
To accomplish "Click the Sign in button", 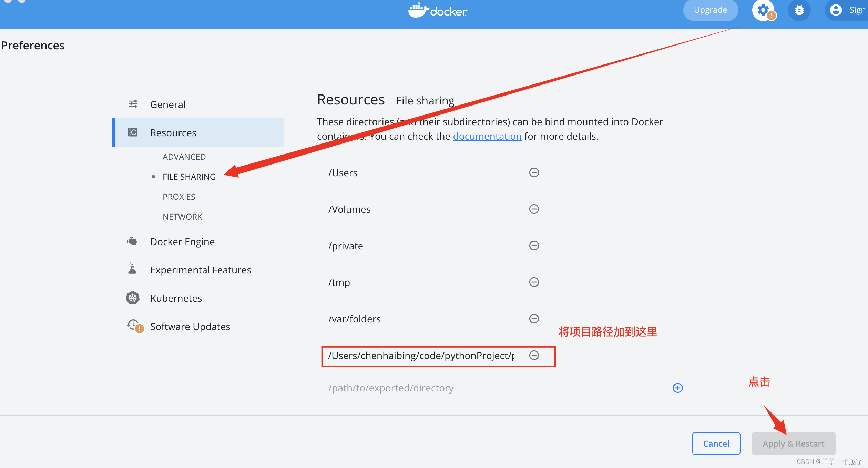I will tap(847, 10).
